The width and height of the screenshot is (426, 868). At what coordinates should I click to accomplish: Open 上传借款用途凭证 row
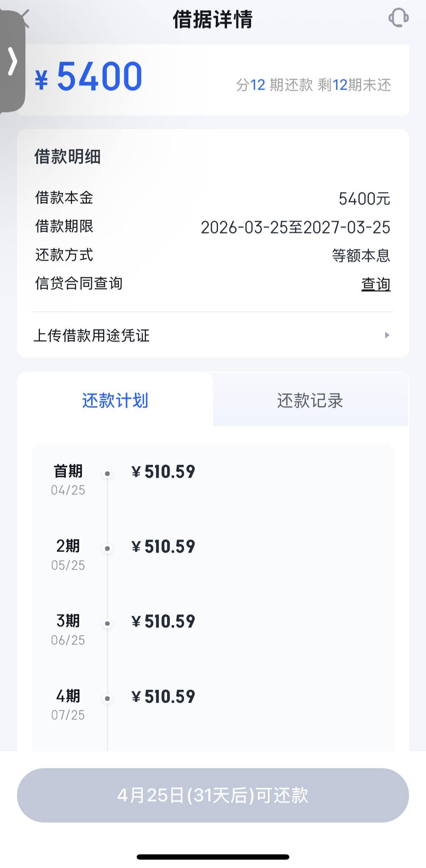point(212,335)
